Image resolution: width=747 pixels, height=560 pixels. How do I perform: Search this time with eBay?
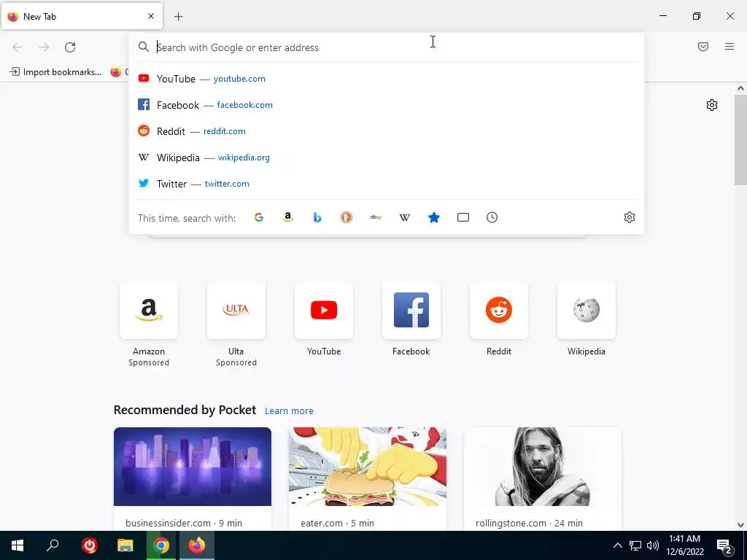click(x=376, y=217)
